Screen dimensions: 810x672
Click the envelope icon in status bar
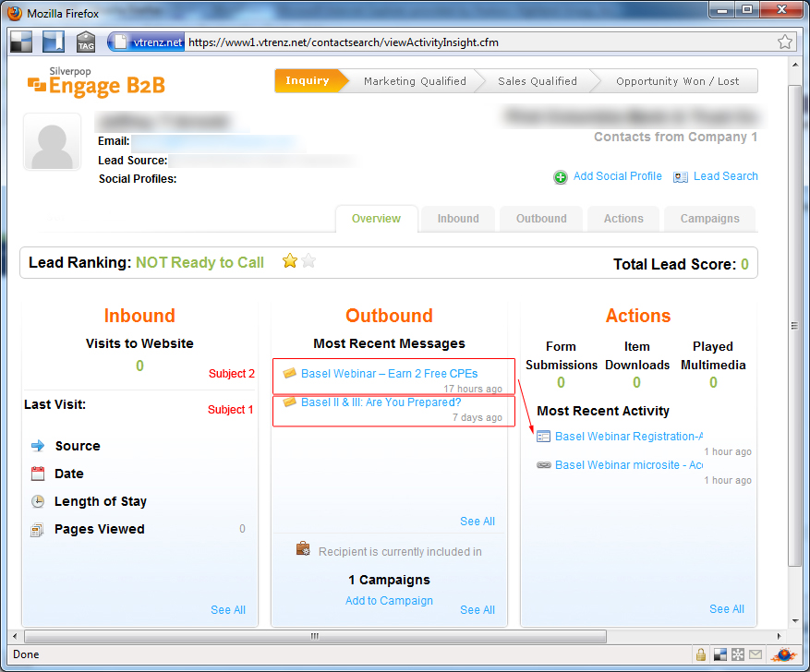756,654
